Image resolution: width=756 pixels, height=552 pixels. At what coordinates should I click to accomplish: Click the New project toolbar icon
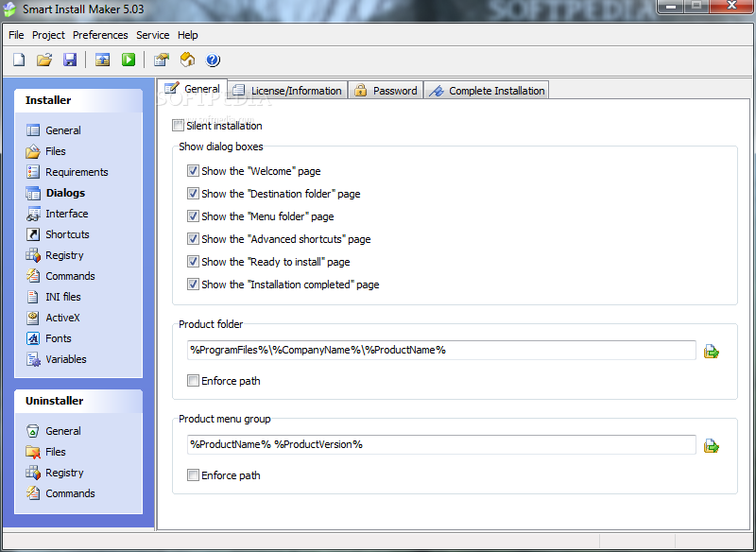[x=19, y=60]
